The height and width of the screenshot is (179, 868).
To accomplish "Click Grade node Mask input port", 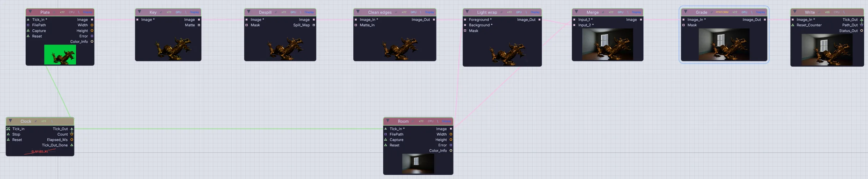I will click(684, 25).
